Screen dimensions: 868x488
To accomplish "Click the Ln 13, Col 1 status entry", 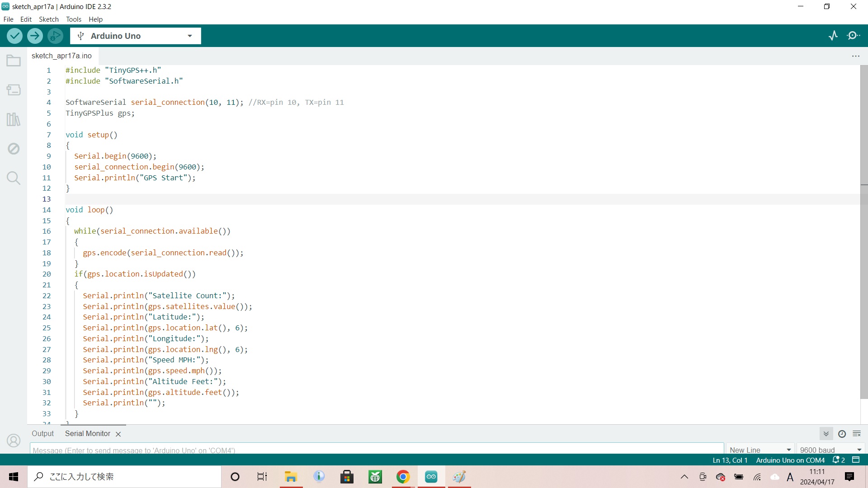I will [x=730, y=460].
